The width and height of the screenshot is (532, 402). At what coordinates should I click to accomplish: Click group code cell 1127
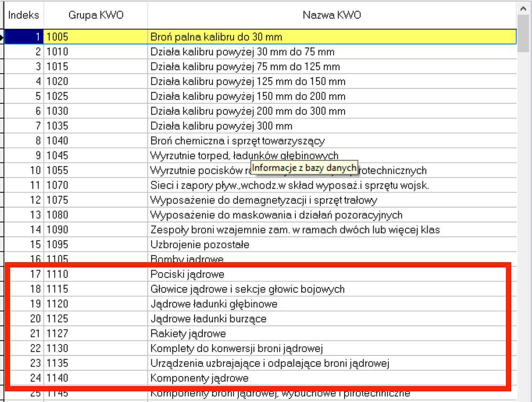tap(96, 333)
